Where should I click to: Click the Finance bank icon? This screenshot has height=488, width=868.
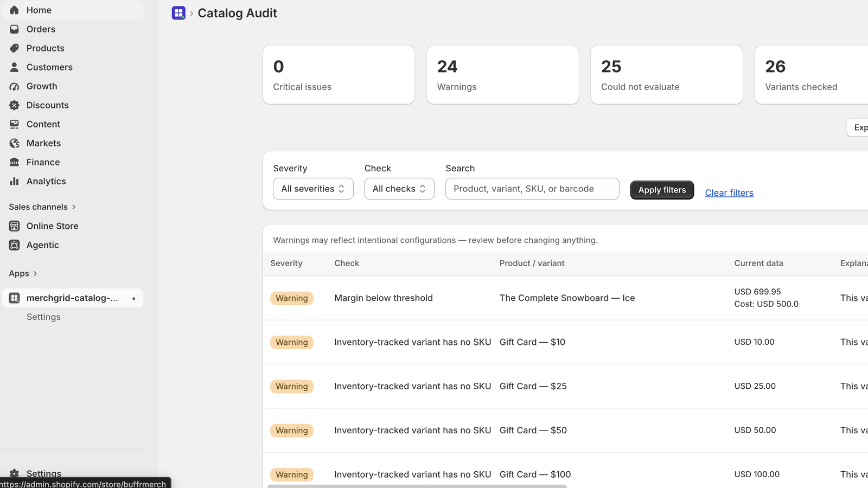pyautogui.click(x=15, y=162)
